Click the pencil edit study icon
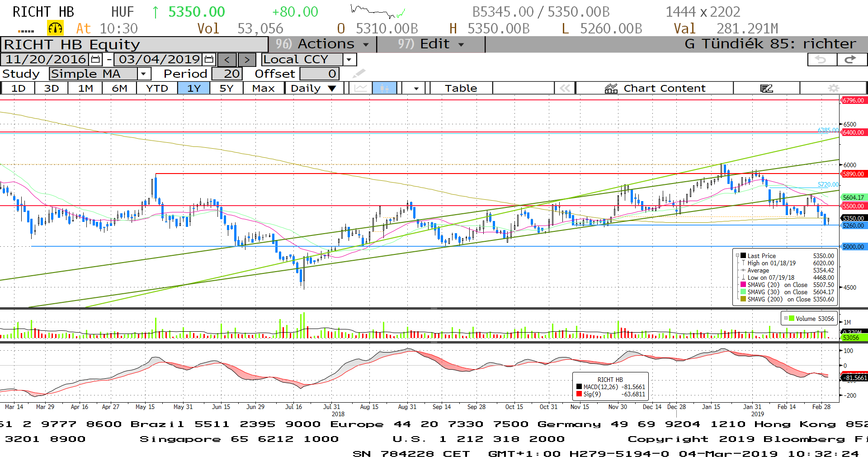Screen dimensions: 868x470 (359, 73)
